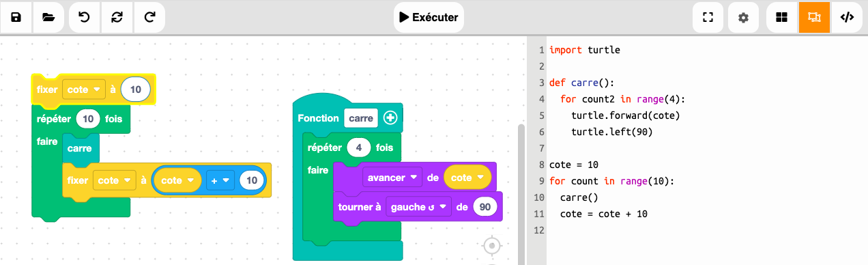Open the settings gear

744,18
